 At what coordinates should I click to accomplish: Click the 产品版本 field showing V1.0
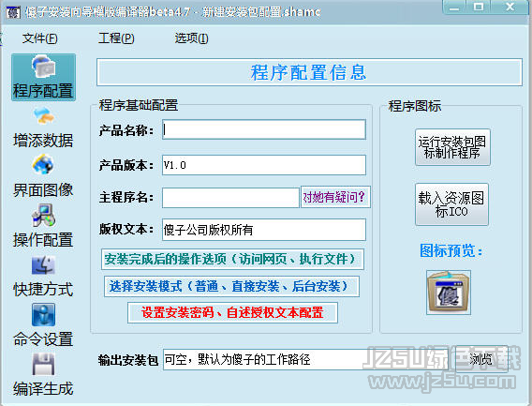pos(264,165)
